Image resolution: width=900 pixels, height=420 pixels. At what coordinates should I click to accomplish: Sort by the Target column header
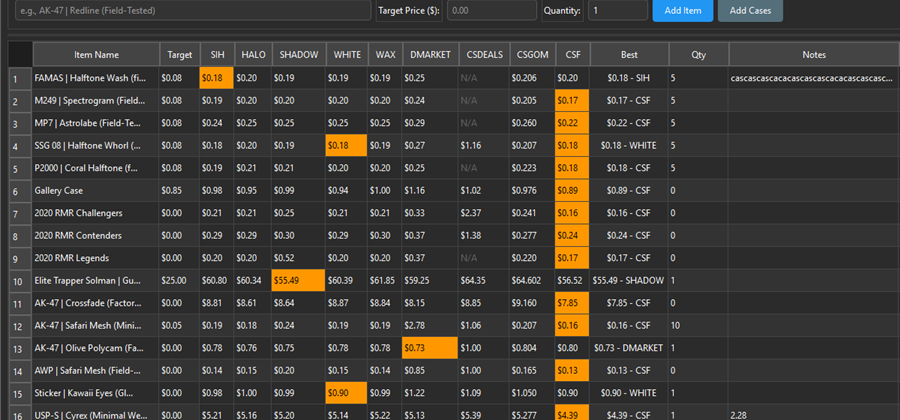[x=180, y=55]
